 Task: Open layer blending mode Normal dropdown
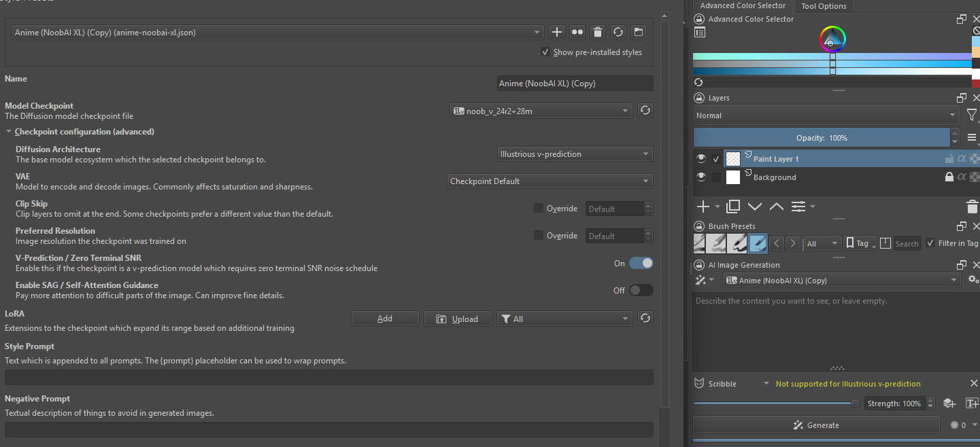click(826, 115)
